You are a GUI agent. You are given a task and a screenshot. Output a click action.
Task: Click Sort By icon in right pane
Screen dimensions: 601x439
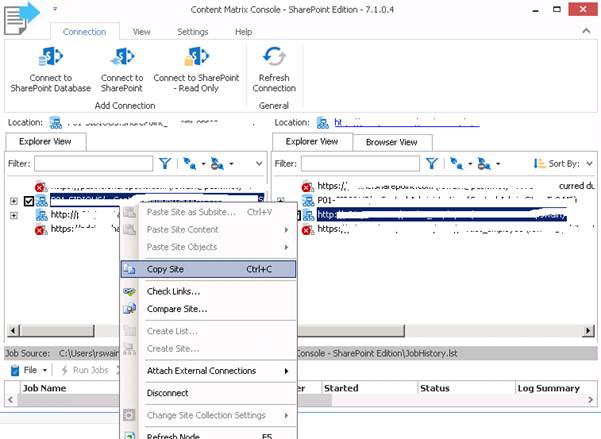pyautogui.click(x=539, y=164)
